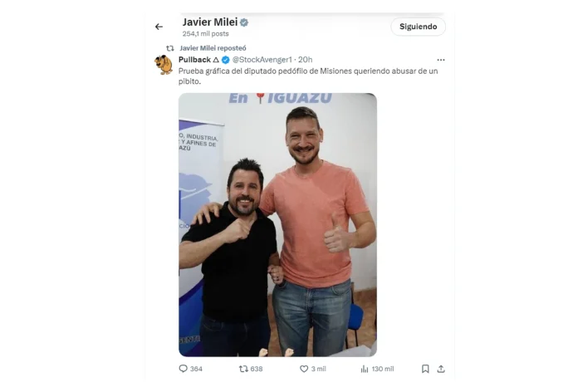578x392 pixels.
Task: Share the post via upload icon
Action: (x=441, y=369)
